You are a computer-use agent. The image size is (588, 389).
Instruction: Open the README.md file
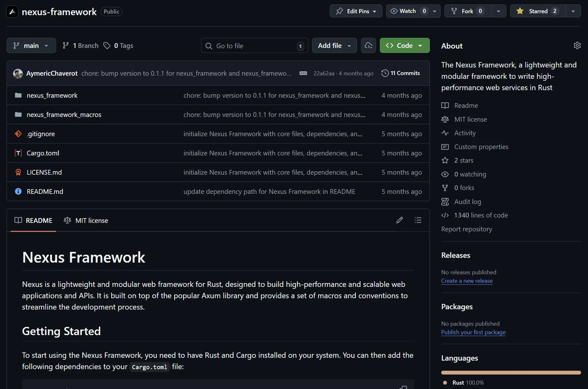coord(45,191)
